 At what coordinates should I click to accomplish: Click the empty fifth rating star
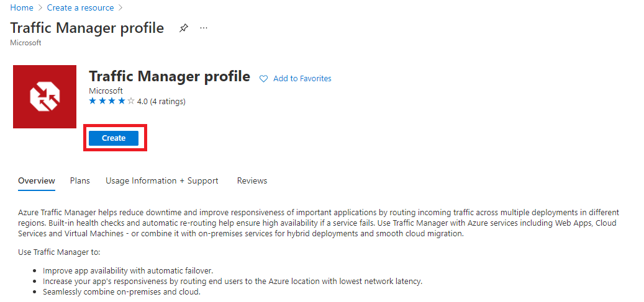(131, 101)
